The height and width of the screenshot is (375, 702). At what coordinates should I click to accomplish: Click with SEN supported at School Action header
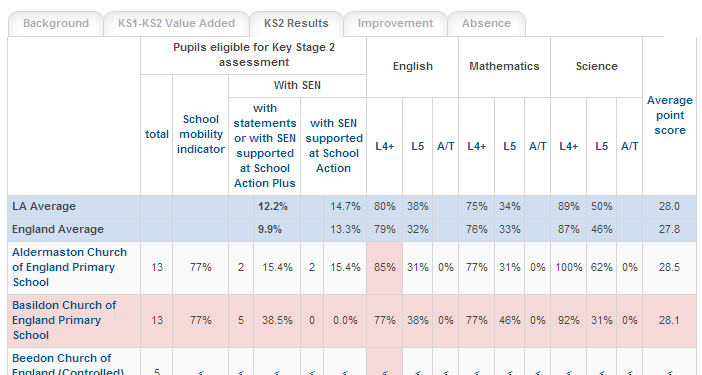[x=334, y=145]
